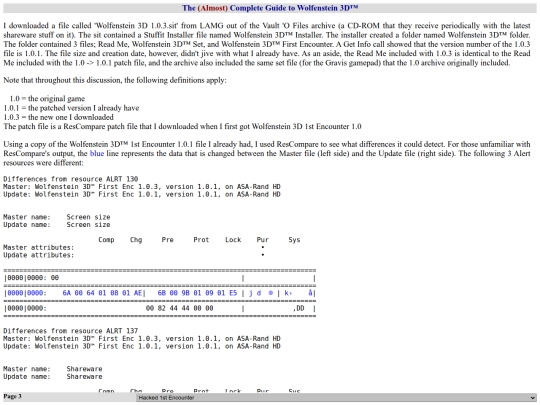Click the 'Update name: Screen size' line
Viewport: 540px width, 405px height.
57,225
